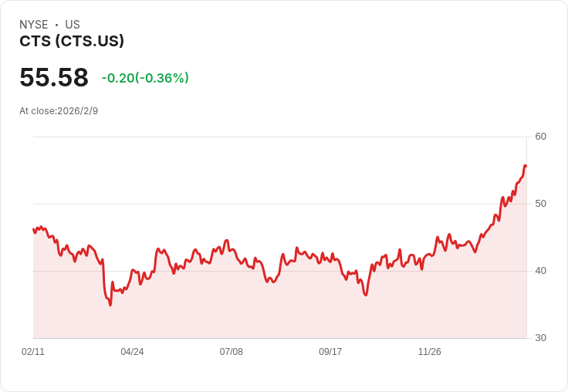Click the current price 55.58
The image size is (568, 392).
[54, 78]
